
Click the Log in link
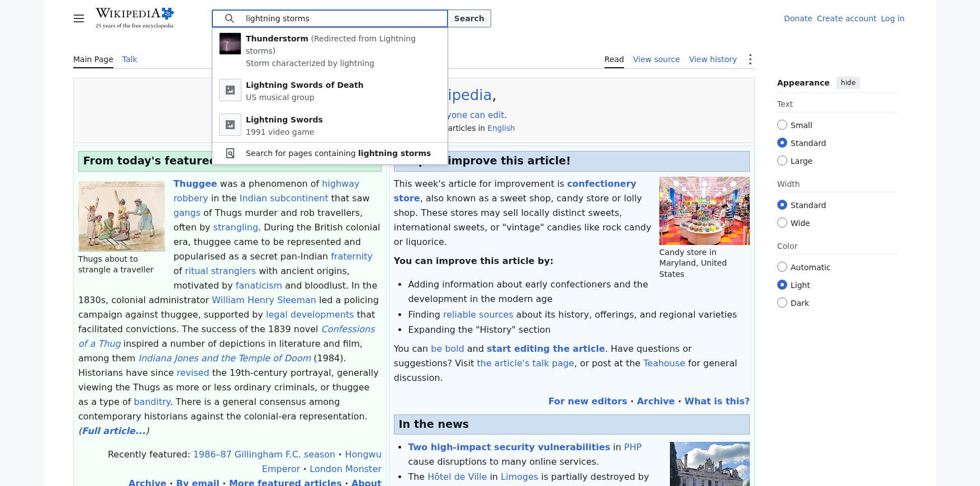click(893, 18)
